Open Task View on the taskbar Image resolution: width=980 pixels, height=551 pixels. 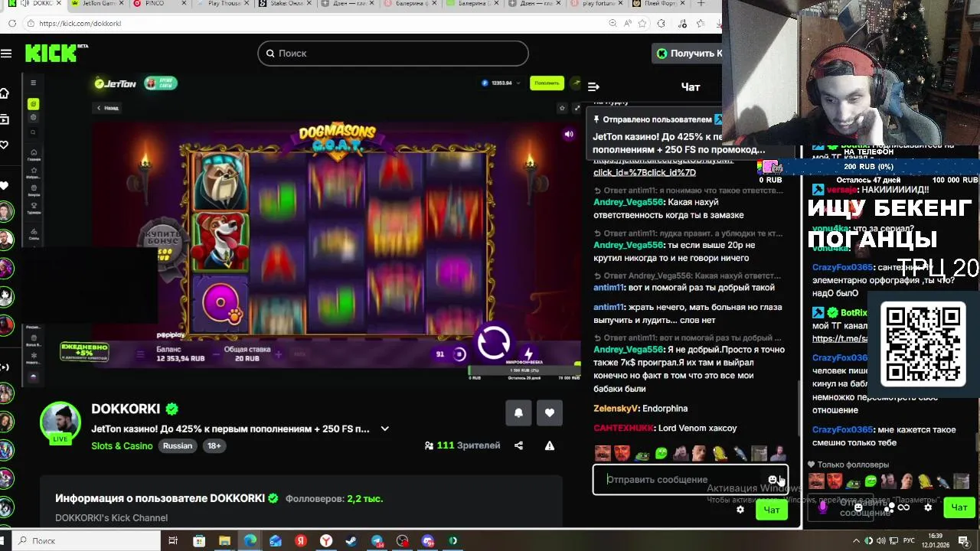[173, 541]
